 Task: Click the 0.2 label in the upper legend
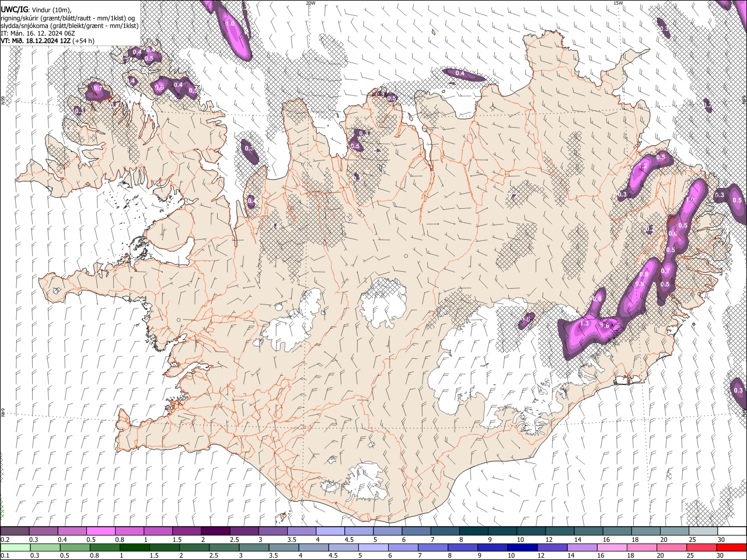(x=5, y=540)
